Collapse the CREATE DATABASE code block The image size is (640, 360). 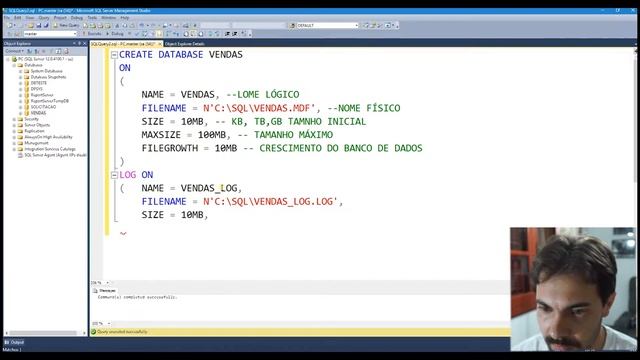(x=114, y=55)
